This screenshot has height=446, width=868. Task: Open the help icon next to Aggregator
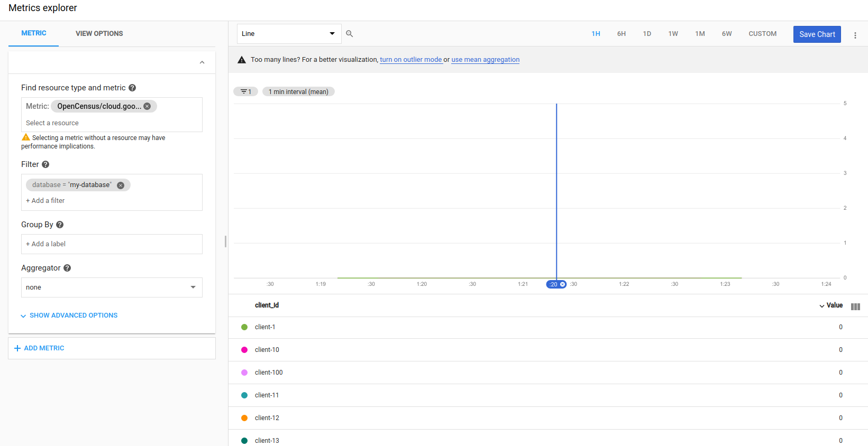coord(67,268)
